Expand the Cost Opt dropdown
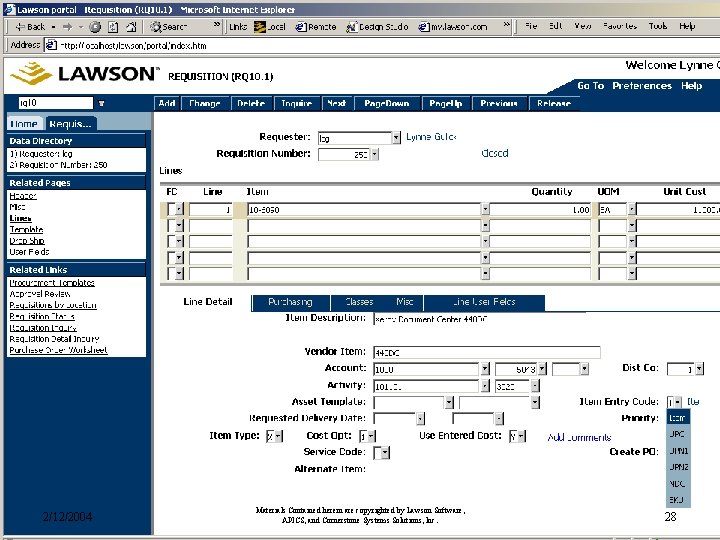 [371, 436]
